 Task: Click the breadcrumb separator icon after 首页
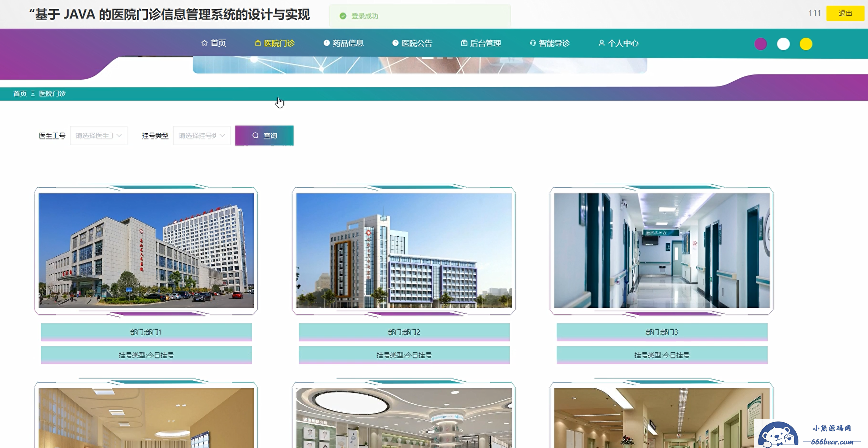click(x=33, y=94)
